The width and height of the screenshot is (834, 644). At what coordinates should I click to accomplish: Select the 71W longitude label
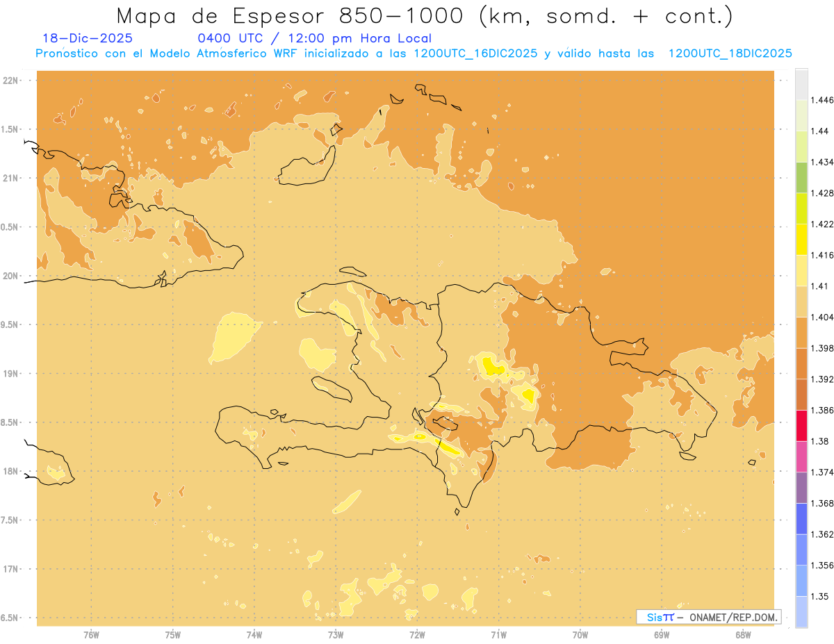[x=498, y=635]
